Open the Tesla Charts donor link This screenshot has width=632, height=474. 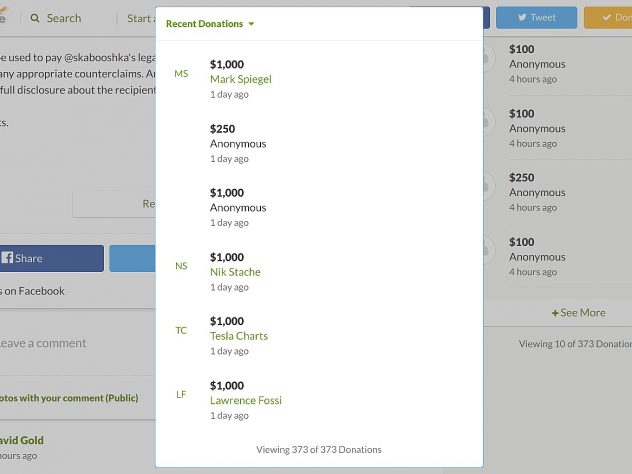239,336
